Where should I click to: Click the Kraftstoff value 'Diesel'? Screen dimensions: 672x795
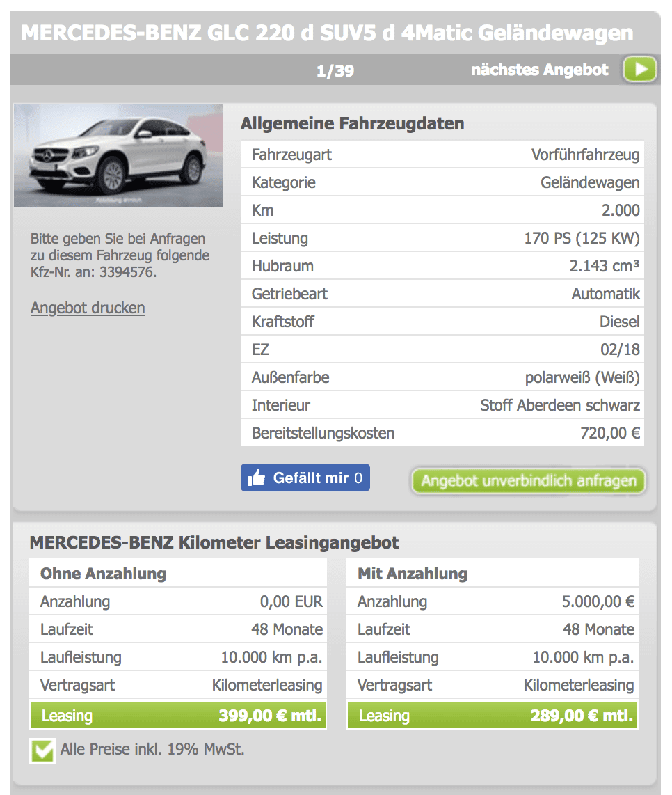[619, 322]
